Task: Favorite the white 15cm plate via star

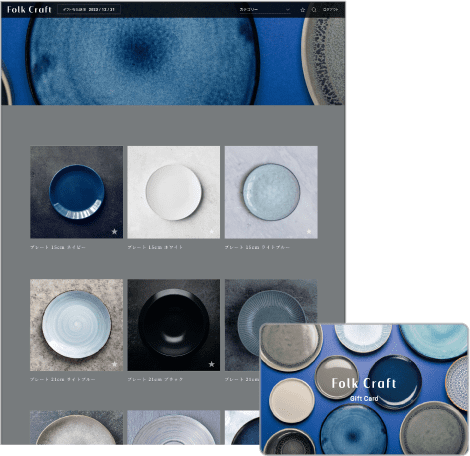Action: (212, 231)
